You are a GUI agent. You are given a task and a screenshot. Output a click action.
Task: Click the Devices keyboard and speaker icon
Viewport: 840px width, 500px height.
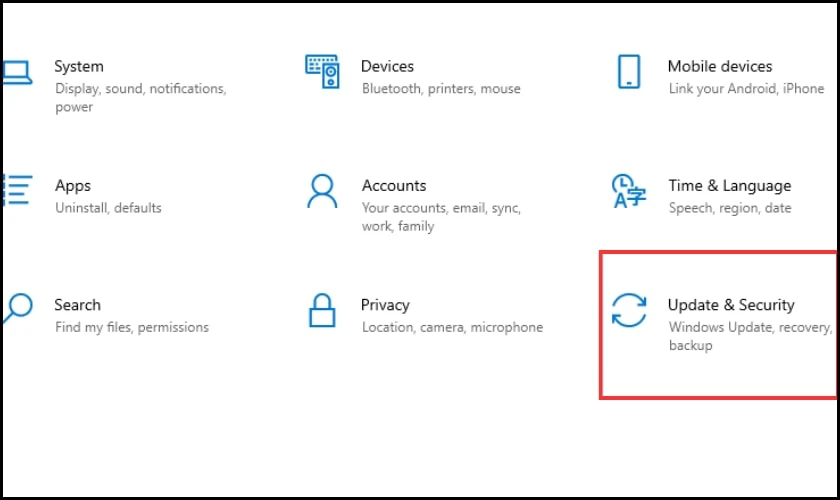322,71
